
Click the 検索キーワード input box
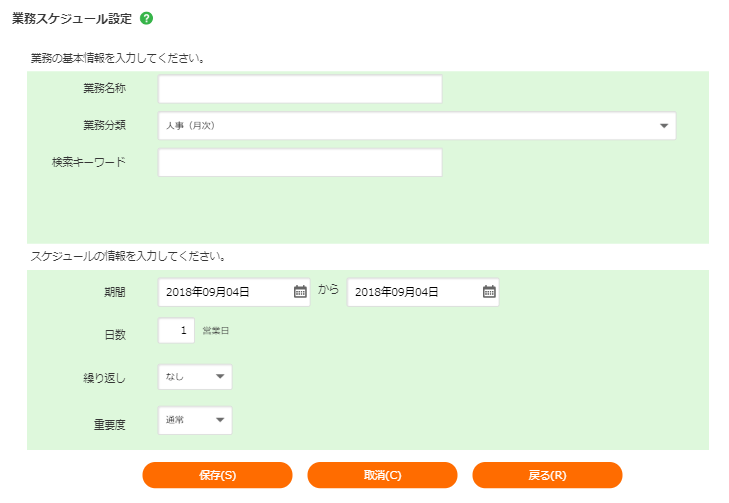[x=300, y=163]
